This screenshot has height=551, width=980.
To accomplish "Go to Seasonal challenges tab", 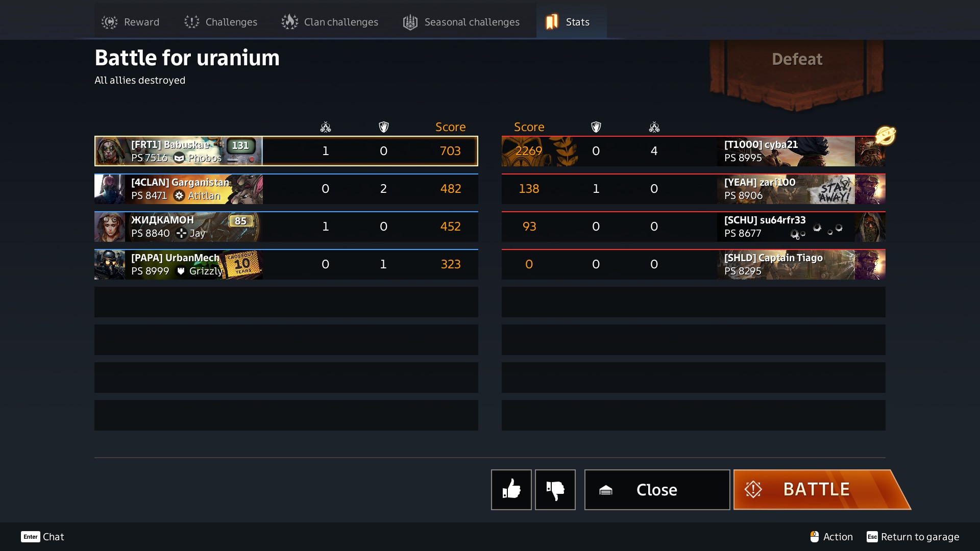I will [x=461, y=22].
